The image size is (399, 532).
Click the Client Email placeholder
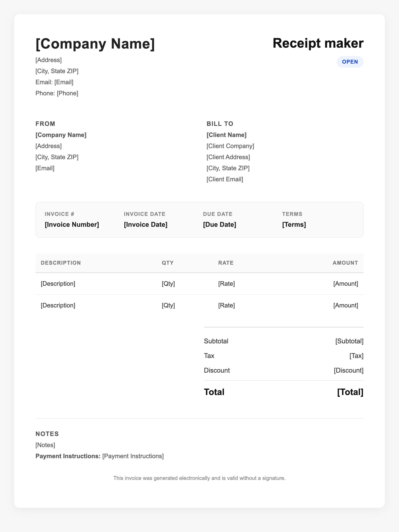pyautogui.click(x=225, y=179)
